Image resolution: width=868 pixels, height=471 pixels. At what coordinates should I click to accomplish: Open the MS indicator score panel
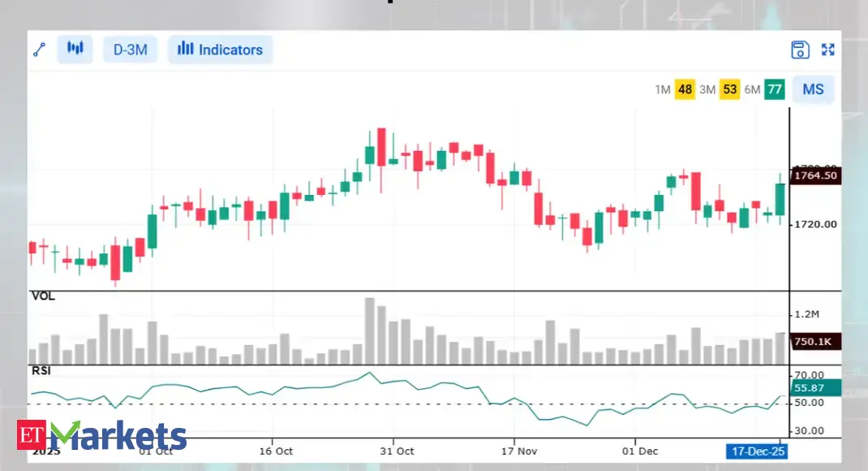coord(813,89)
